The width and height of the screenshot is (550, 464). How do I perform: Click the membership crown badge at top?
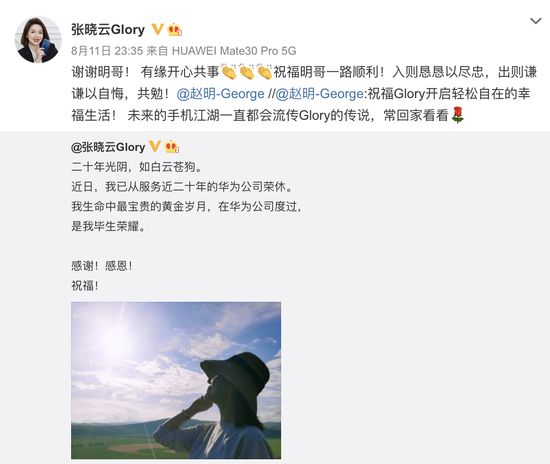[174, 29]
